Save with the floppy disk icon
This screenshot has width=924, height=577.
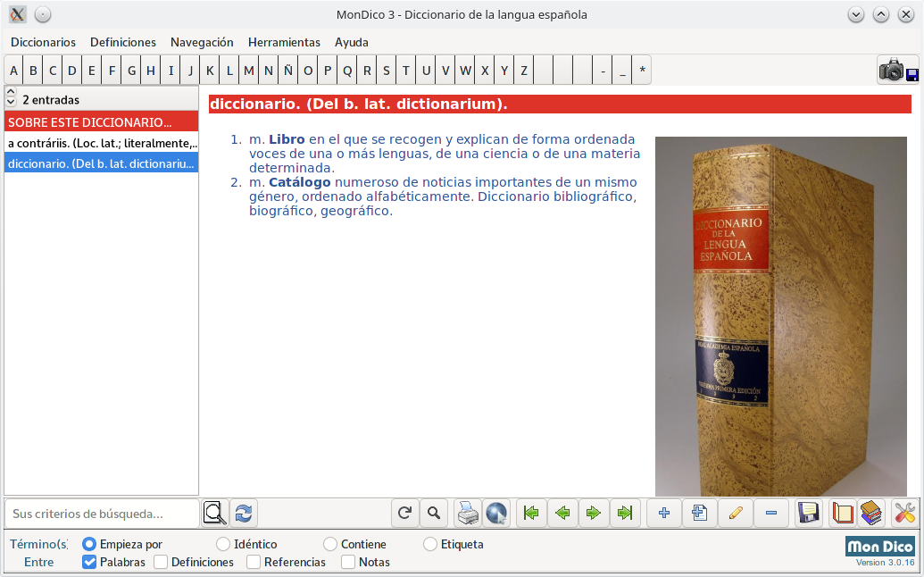[x=809, y=513]
